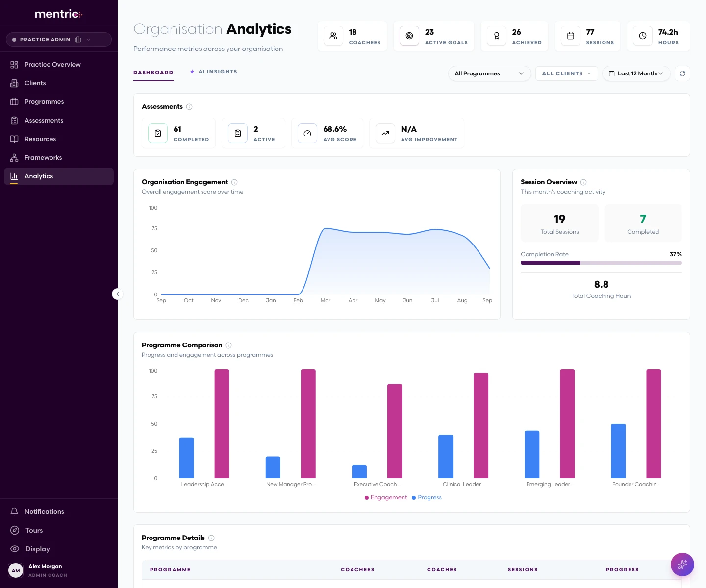The image size is (706, 588).
Task: Click the sessions calendar icon
Action: [x=571, y=36]
